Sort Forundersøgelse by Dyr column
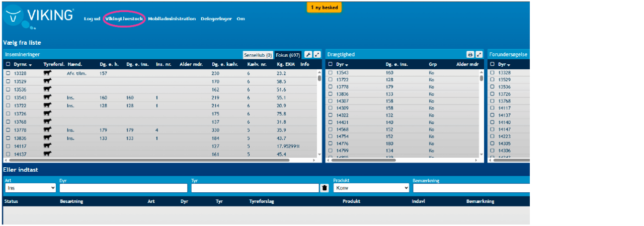This screenshot has width=644, height=226. tap(504, 64)
